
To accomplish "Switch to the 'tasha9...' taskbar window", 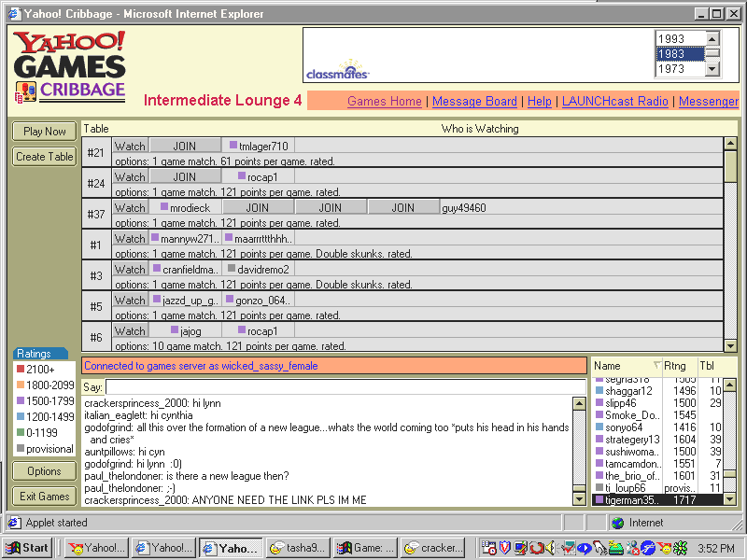I will [x=298, y=548].
